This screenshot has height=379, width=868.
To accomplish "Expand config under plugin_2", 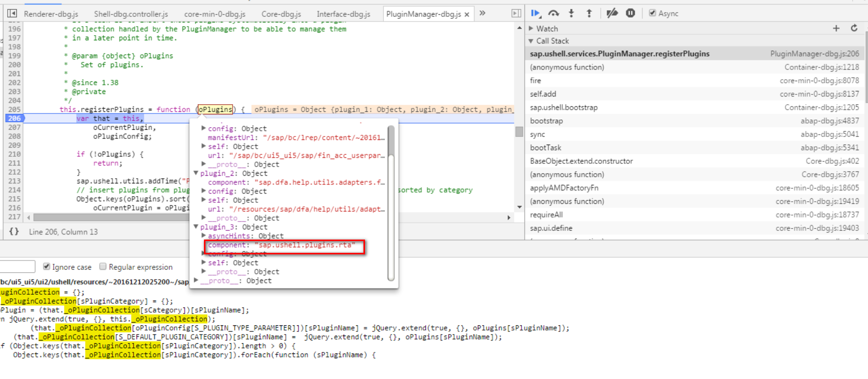I will point(203,191).
